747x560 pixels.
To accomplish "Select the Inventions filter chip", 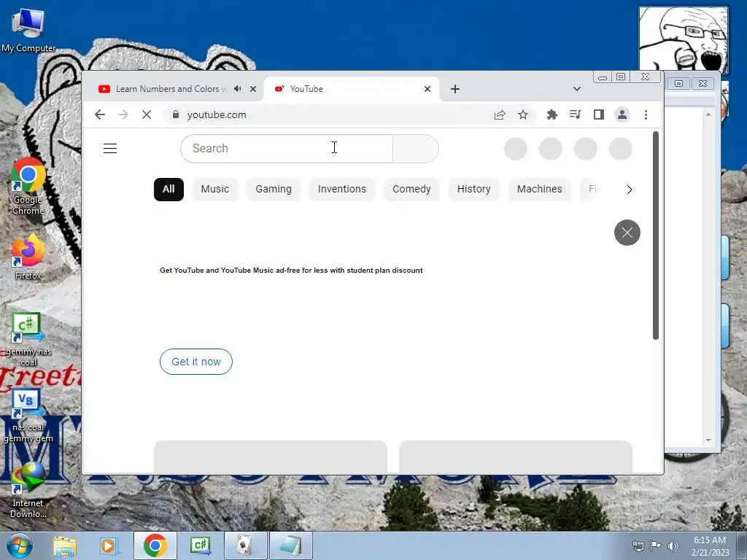I will tap(342, 189).
